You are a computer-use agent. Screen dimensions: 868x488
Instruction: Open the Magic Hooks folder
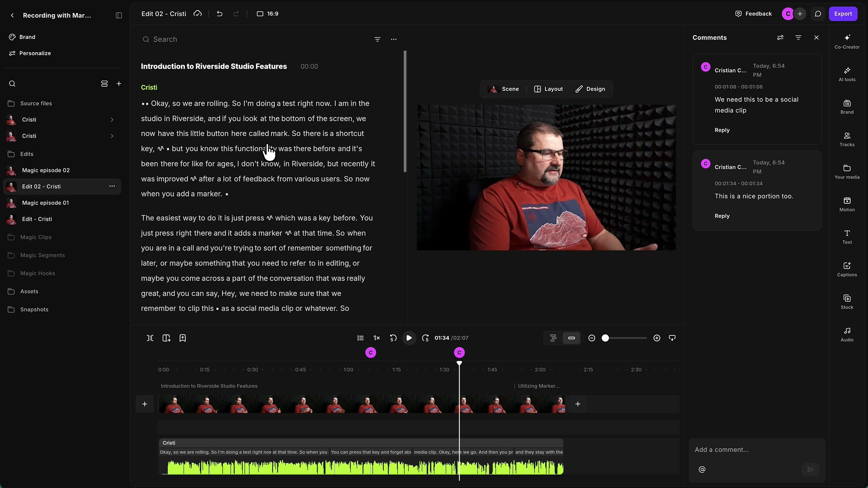pyautogui.click(x=37, y=273)
